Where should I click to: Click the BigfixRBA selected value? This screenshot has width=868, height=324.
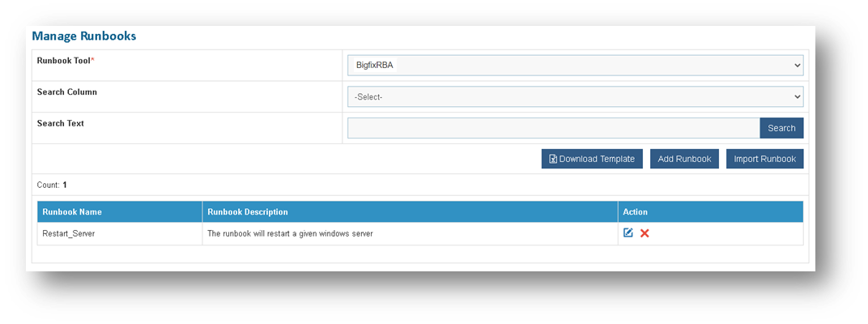pyautogui.click(x=374, y=65)
